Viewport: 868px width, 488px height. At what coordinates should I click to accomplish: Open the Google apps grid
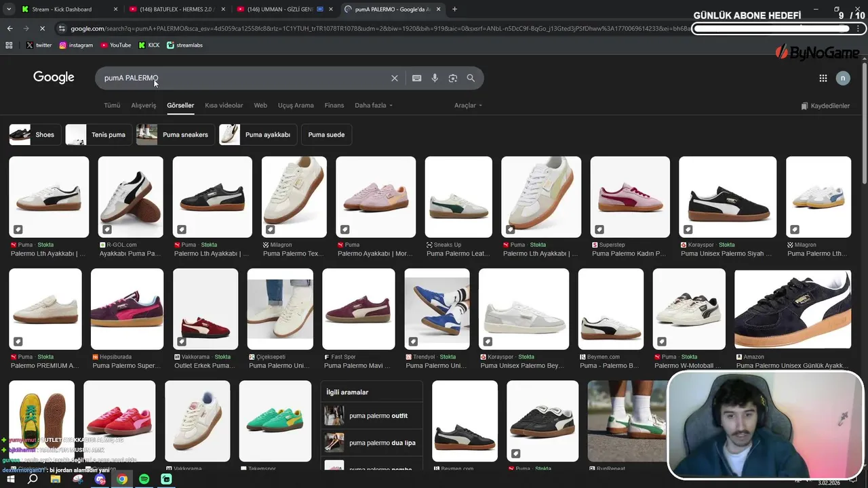coord(823,78)
